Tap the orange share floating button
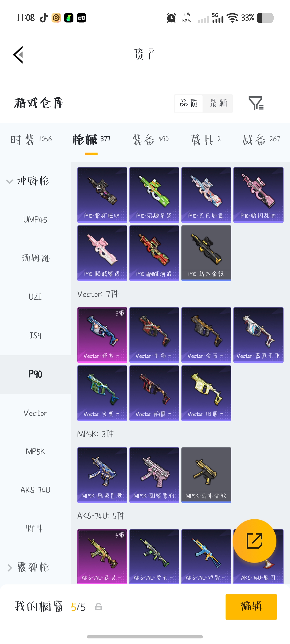290x644 pixels. (x=255, y=541)
